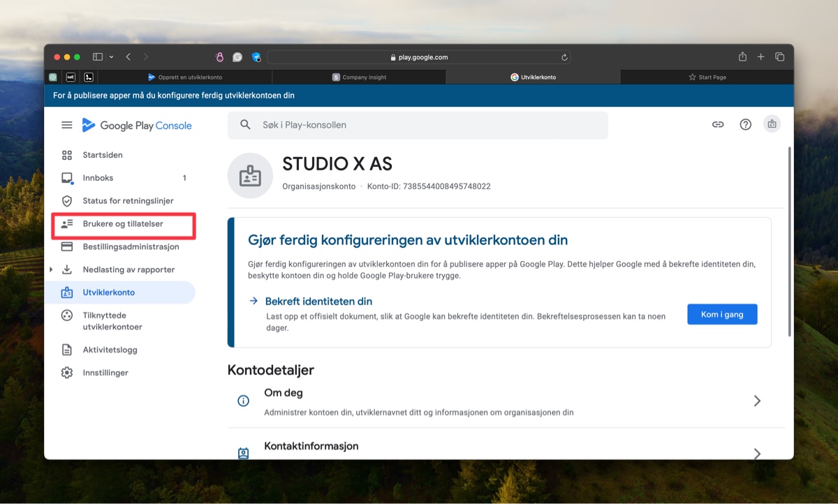Toggle the Safari sidebar button
Viewport: 838px width, 504px height.
pos(98,57)
